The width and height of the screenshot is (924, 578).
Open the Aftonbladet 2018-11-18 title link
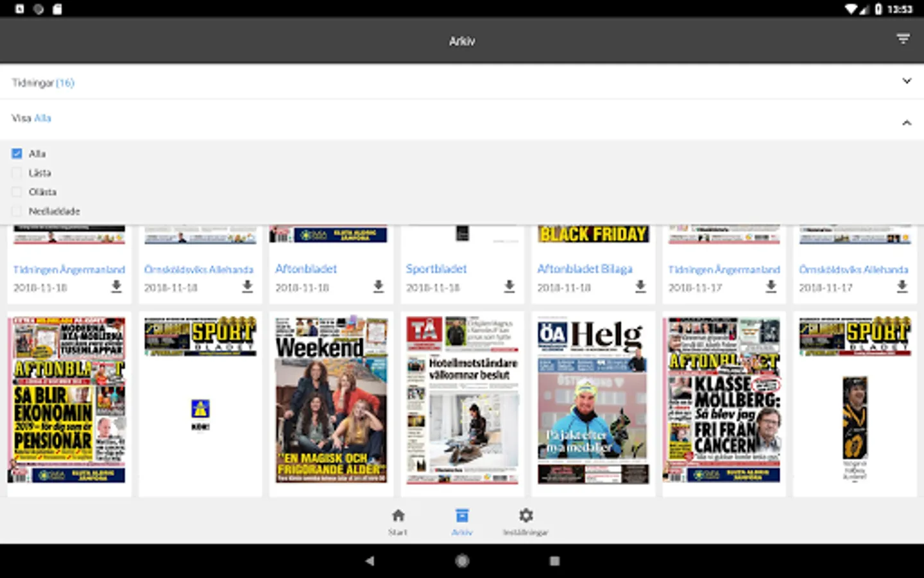306,268
